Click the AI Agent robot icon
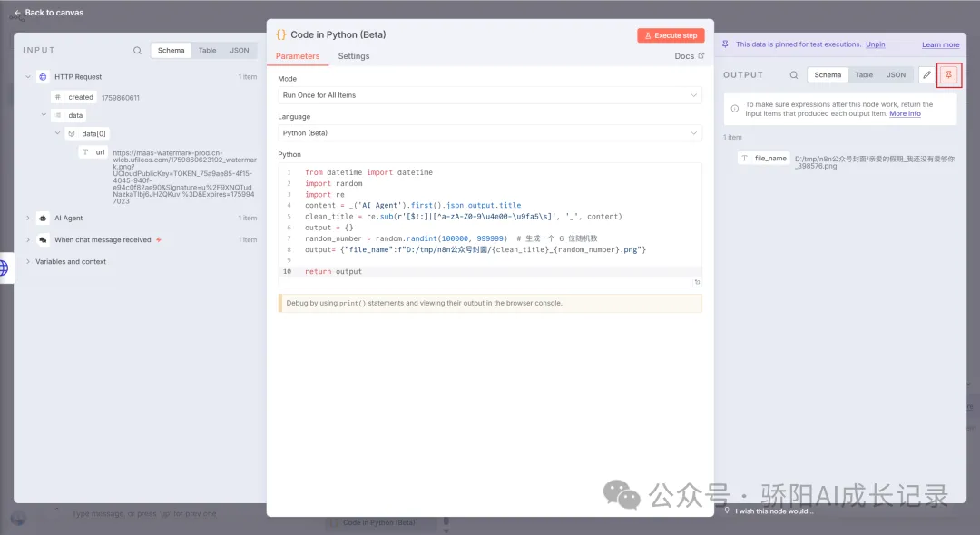 pos(44,218)
